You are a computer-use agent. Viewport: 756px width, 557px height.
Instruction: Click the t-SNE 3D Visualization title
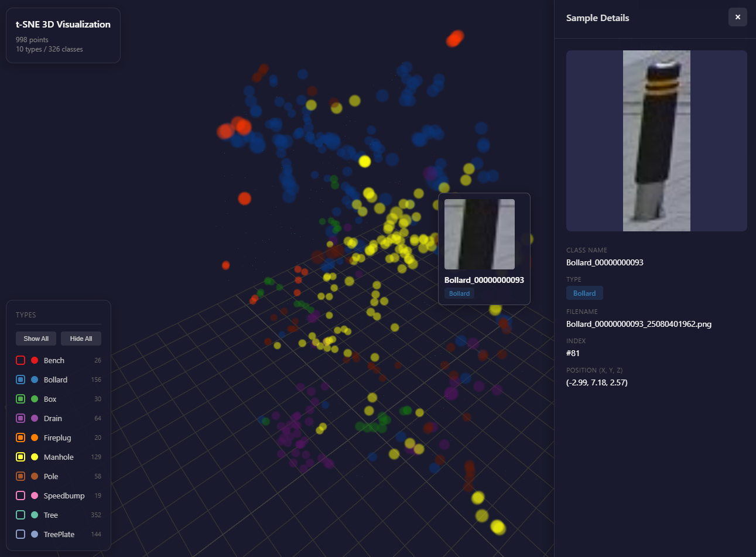63,24
